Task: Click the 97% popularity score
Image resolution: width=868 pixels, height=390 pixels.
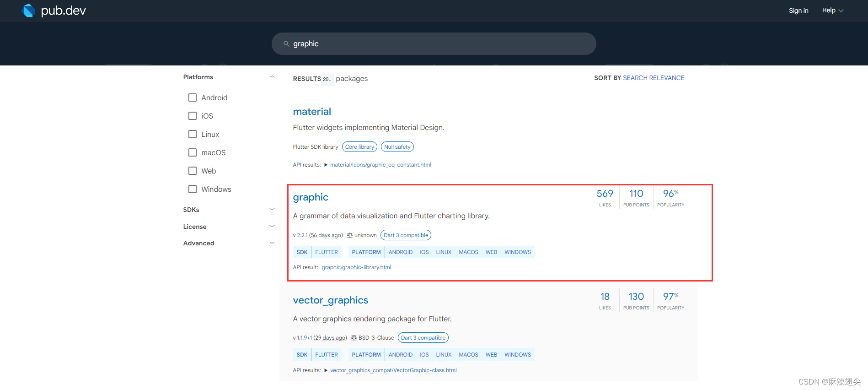Action: pyautogui.click(x=670, y=300)
